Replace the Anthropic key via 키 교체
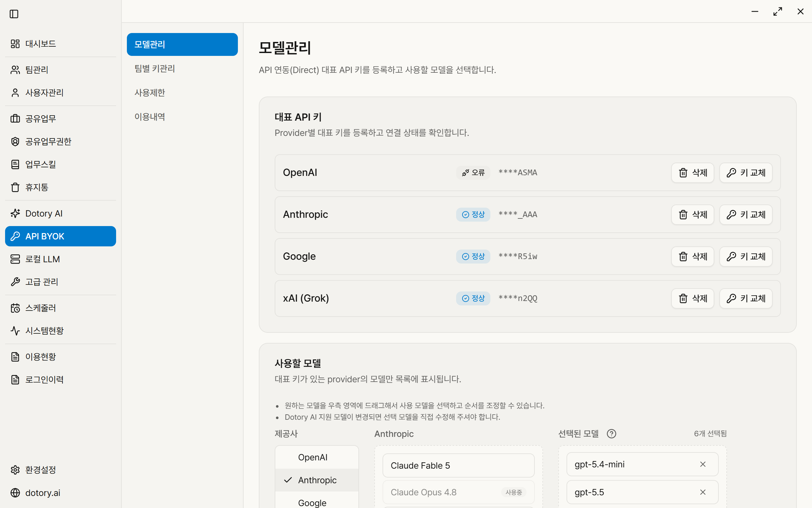812x508 pixels. 746,215
